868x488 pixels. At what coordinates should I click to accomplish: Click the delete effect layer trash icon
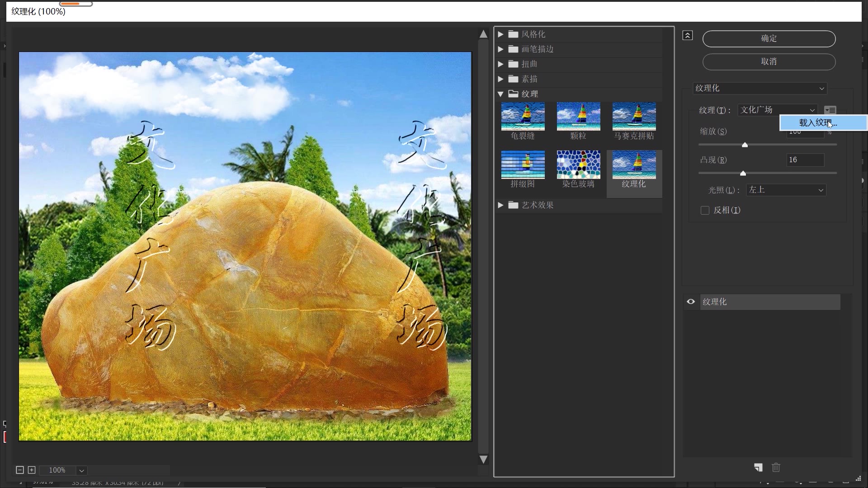coord(776,467)
